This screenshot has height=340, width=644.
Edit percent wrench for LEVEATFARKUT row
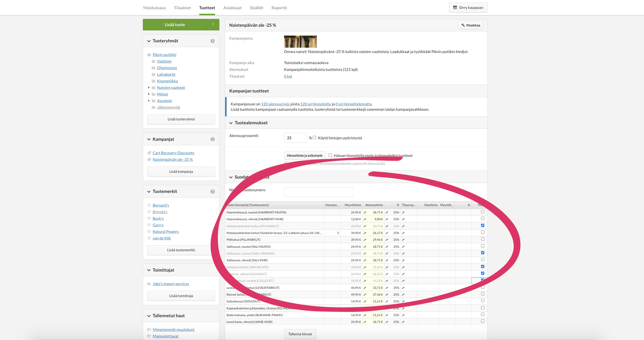tap(403, 288)
